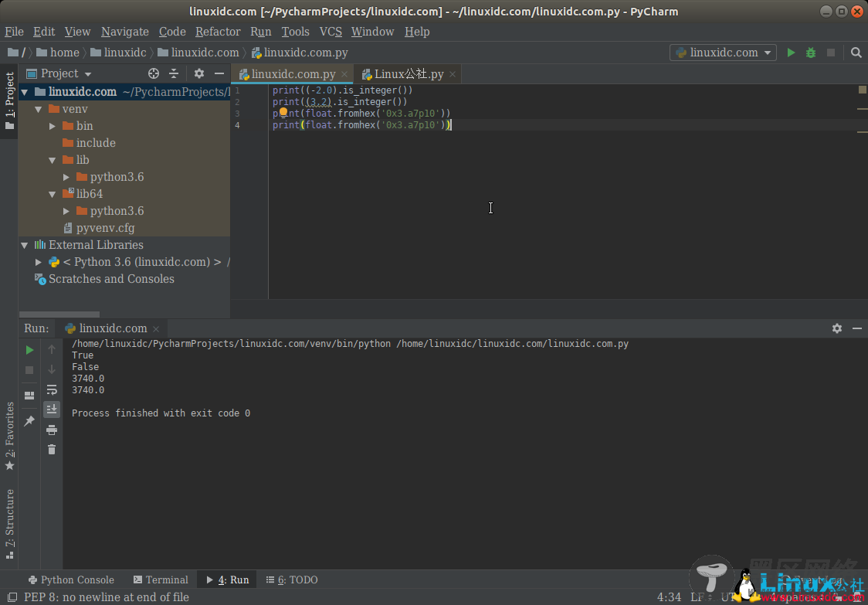Click the stop icon in the Run panel
This screenshot has width=868, height=605.
[x=30, y=369]
